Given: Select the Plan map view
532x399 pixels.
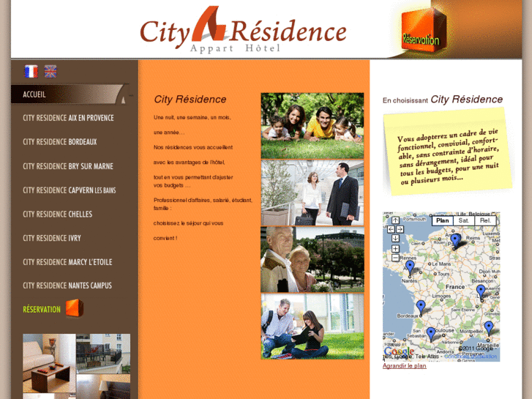Looking at the screenshot, I should (443, 220).
